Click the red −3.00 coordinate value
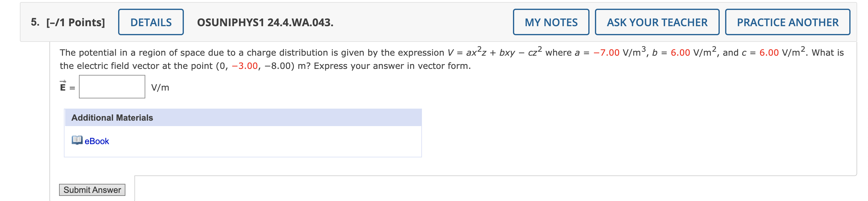Screen dimensions: 868x201 pyautogui.click(x=245, y=66)
